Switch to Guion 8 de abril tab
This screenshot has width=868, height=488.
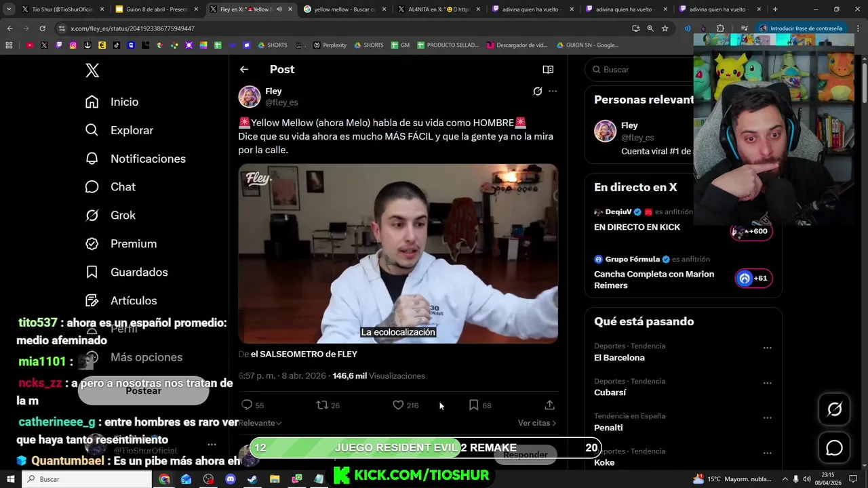click(155, 9)
